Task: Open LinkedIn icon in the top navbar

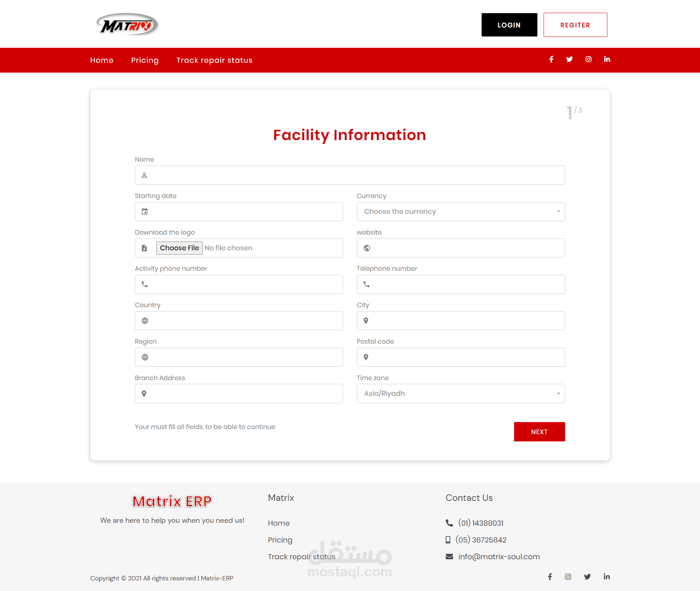Action: coord(607,59)
